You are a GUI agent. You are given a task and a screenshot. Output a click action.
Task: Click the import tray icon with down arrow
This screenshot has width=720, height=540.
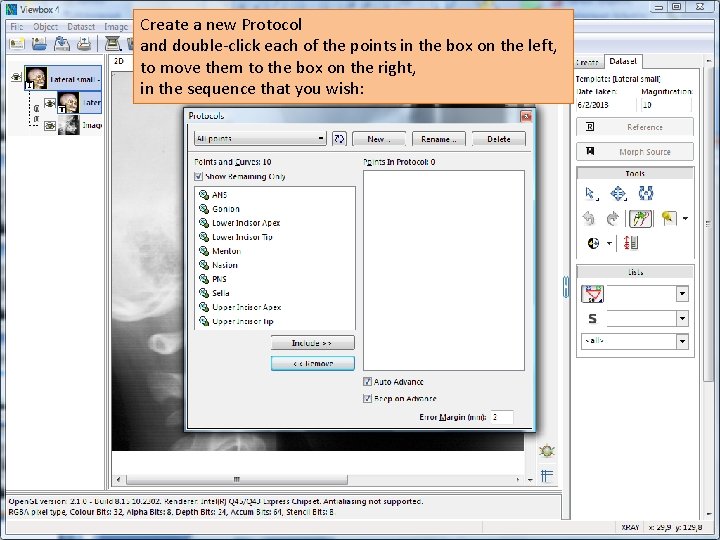click(62, 44)
